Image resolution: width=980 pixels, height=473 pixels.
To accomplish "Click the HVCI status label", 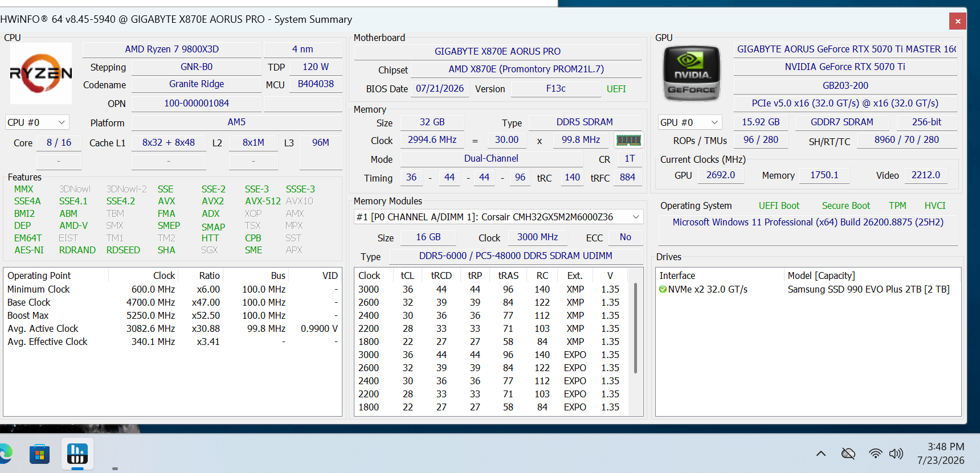I will [x=934, y=205].
